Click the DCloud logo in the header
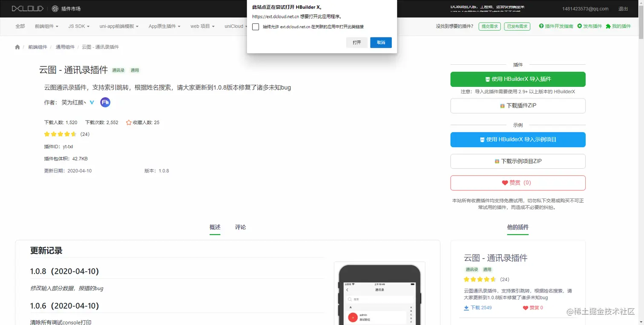Image resolution: width=644 pixels, height=325 pixels. (x=28, y=9)
